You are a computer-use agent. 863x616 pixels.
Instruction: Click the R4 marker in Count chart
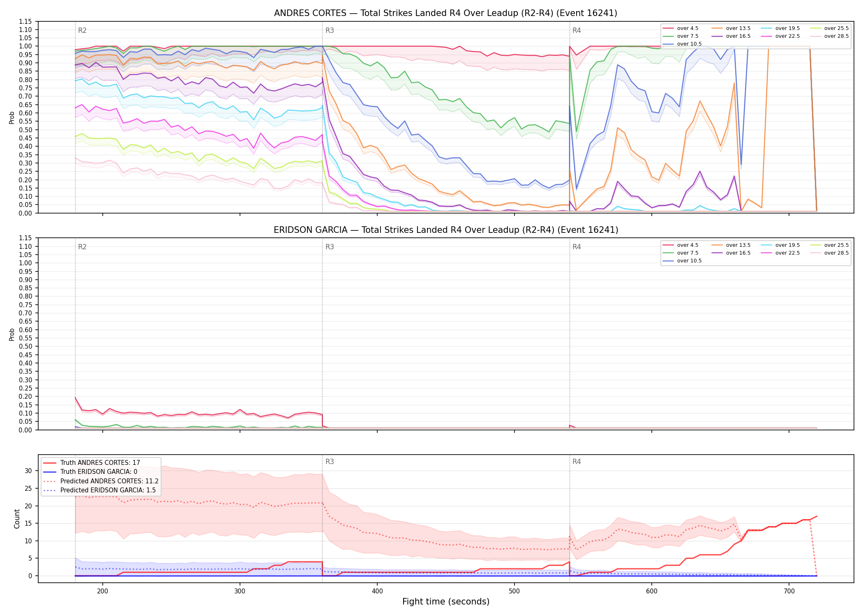(x=577, y=462)
